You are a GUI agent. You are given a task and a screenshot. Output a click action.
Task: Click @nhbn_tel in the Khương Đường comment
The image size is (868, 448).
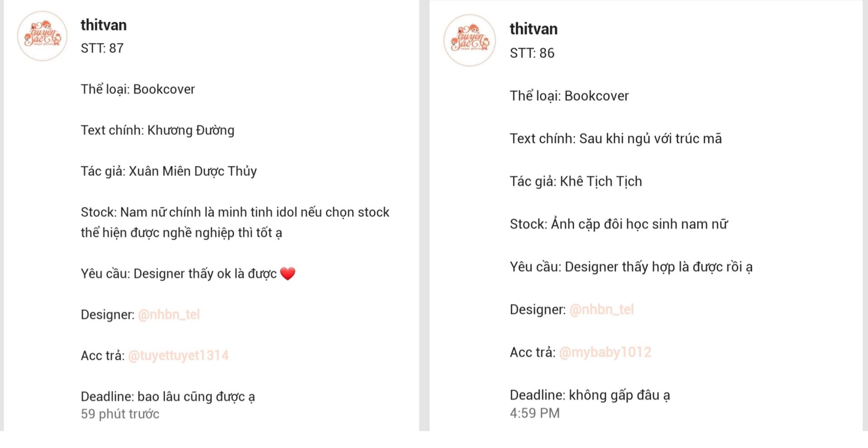[x=169, y=315]
